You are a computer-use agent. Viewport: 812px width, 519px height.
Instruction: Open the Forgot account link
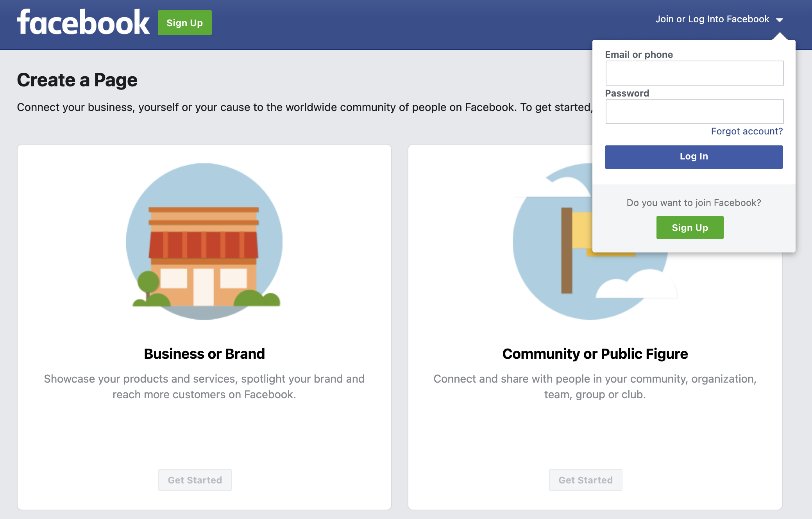point(747,131)
